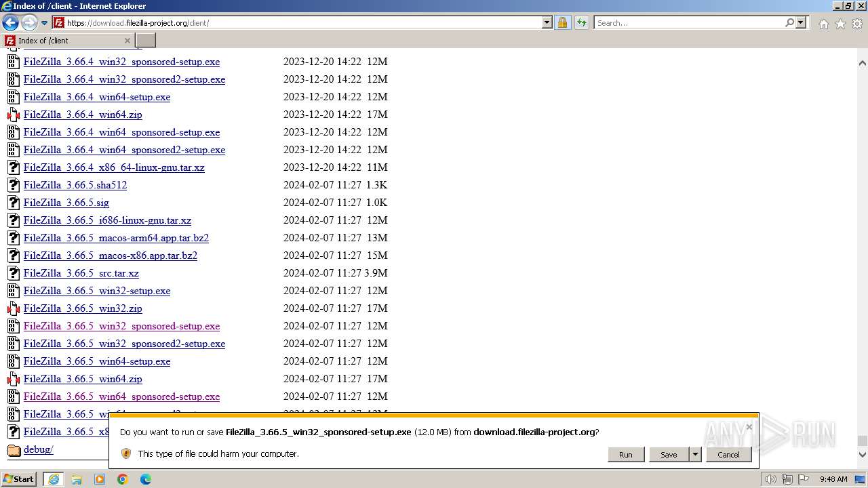Viewport: 868px width, 488px height.
Task: Click inside the Search box
Action: point(689,22)
